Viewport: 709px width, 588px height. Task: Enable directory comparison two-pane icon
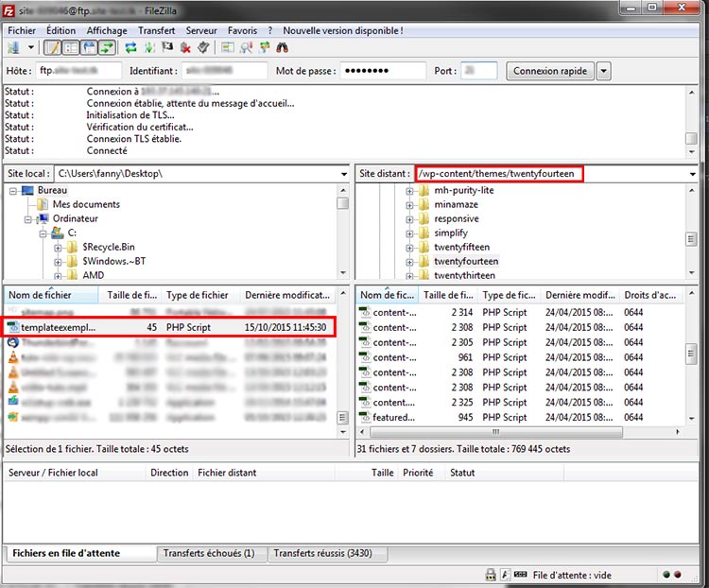228,47
